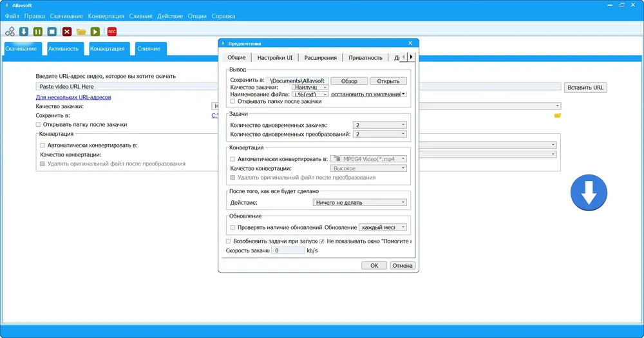Viewport: 644px width, 338px height.
Task: Toggle 'Открывать папку после закачки' in the dialog
Action: click(x=232, y=101)
